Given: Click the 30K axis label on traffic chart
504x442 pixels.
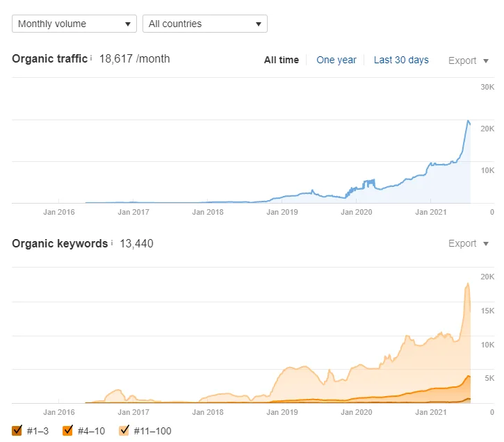Looking at the screenshot, I should 487,87.
